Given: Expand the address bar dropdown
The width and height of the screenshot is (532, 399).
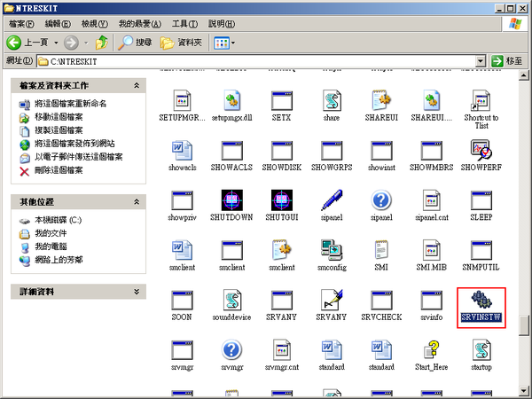Looking at the screenshot, I should (480, 61).
